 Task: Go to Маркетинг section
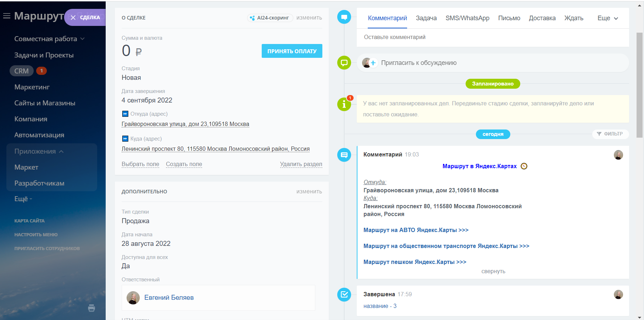(x=32, y=87)
